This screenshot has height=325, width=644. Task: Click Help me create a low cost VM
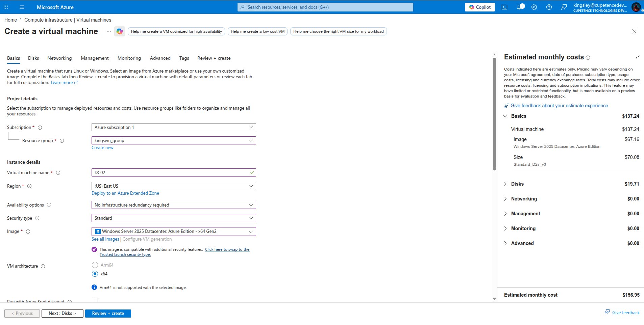[257, 31]
